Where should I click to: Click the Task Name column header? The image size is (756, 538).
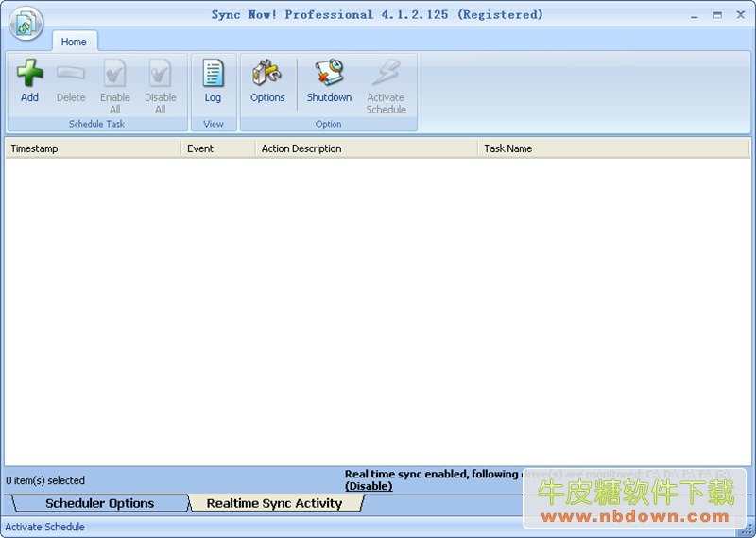pos(612,148)
